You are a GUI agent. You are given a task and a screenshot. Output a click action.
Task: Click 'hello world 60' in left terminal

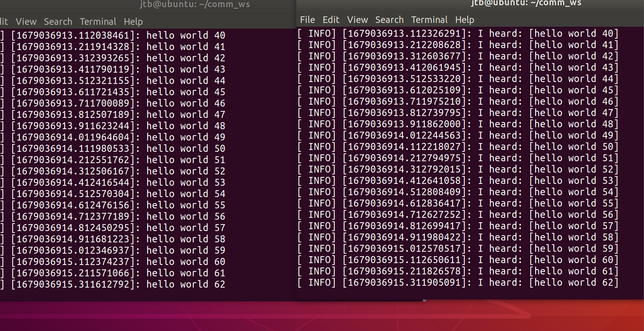pos(186,262)
